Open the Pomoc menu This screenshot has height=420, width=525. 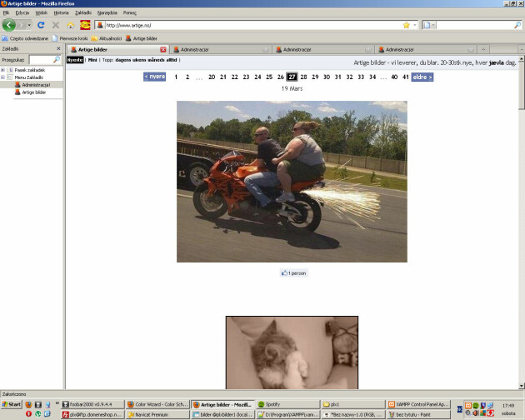(129, 12)
